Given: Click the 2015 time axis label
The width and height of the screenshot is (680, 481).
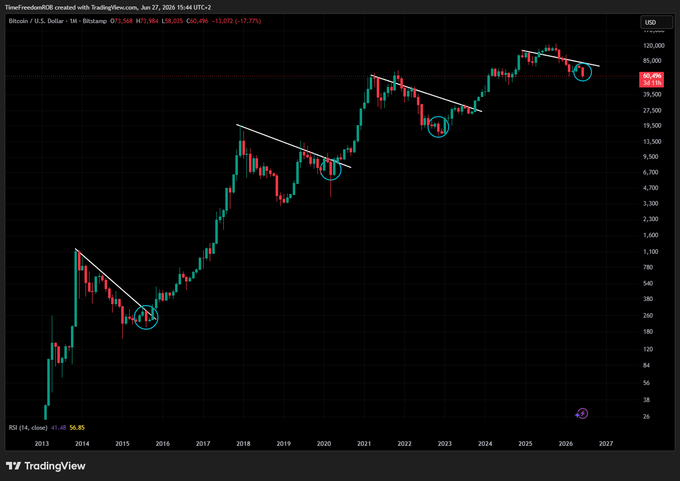Looking at the screenshot, I should point(122,444).
